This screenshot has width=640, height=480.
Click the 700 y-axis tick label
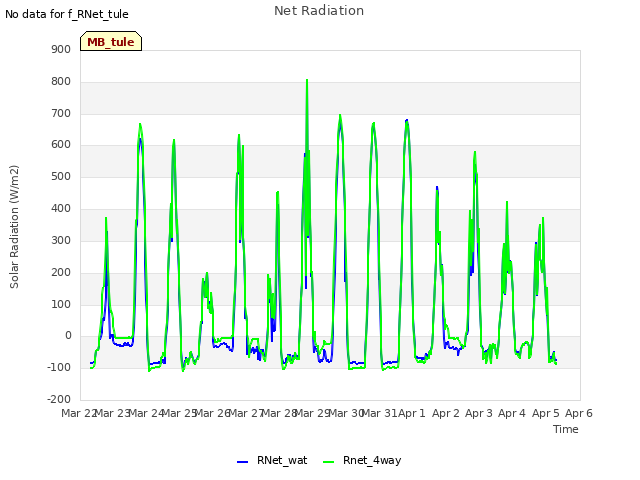61,113
